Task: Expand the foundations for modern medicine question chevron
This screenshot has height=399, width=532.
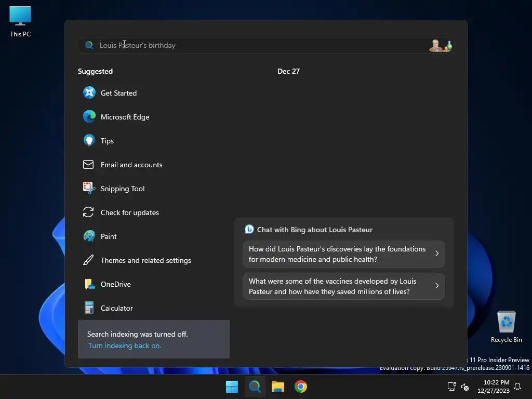Action: click(437, 254)
